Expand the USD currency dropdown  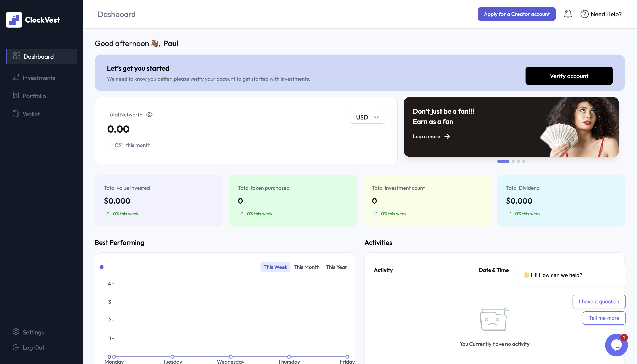click(x=367, y=117)
